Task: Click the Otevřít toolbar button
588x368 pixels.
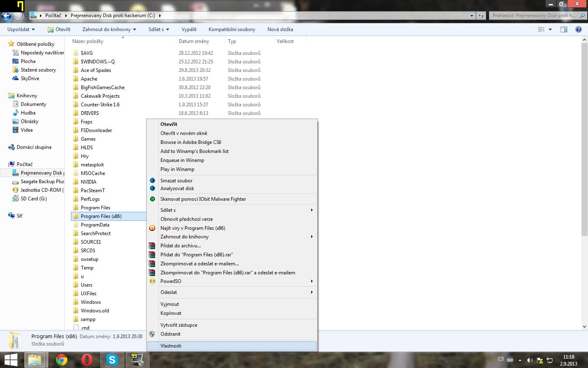Action: [x=59, y=29]
